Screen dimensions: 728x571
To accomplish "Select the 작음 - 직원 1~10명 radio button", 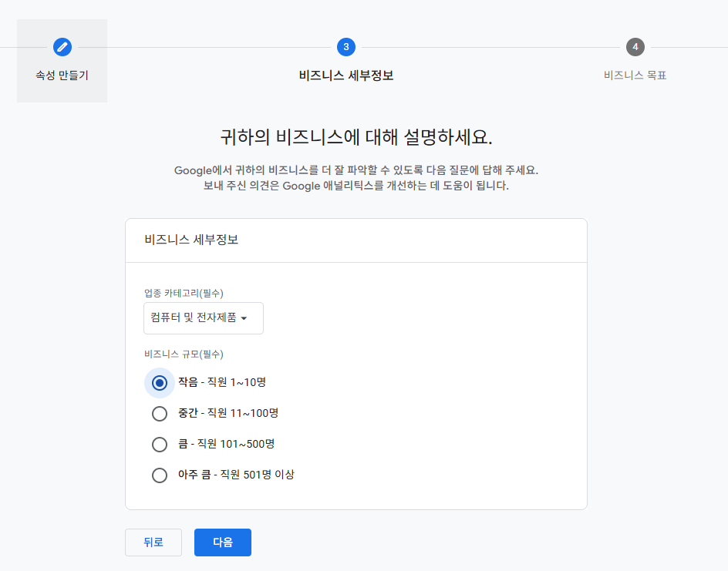I will pos(159,383).
